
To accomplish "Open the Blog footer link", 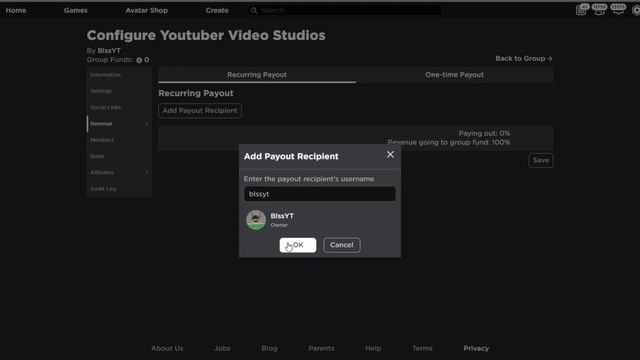I will 269,348.
